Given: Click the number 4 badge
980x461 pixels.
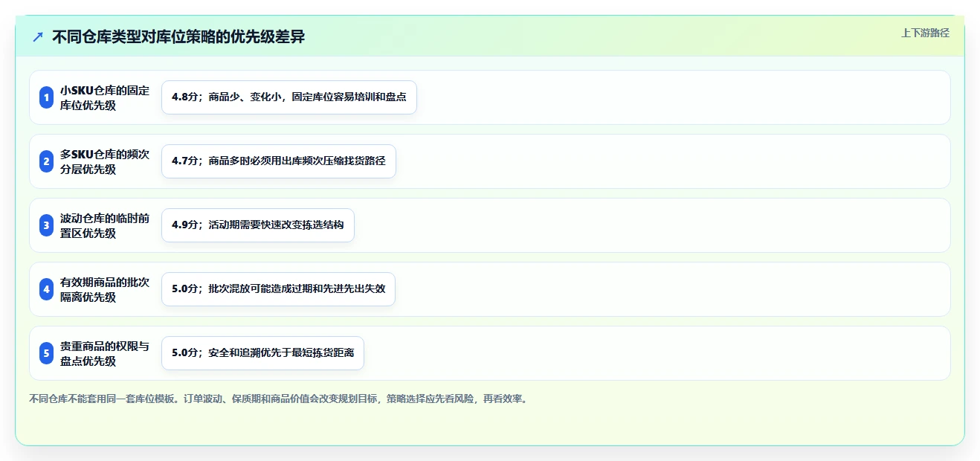Looking at the screenshot, I should tap(46, 289).
